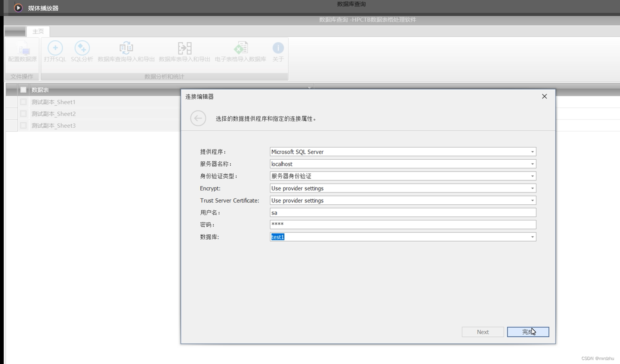Open the 数据库 combo box showing test1
The image size is (620, 364).
tap(533, 237)
